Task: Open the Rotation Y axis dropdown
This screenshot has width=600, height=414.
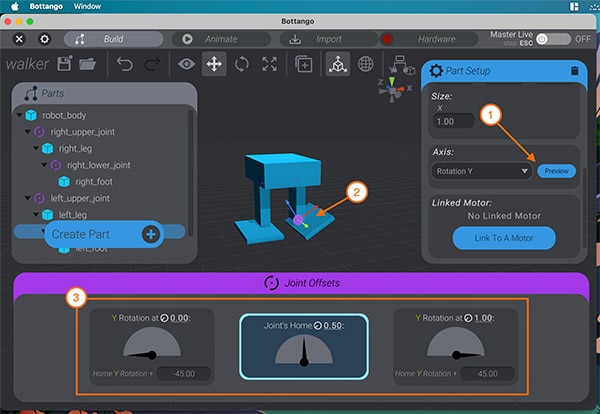Action: tap(481, 171)
